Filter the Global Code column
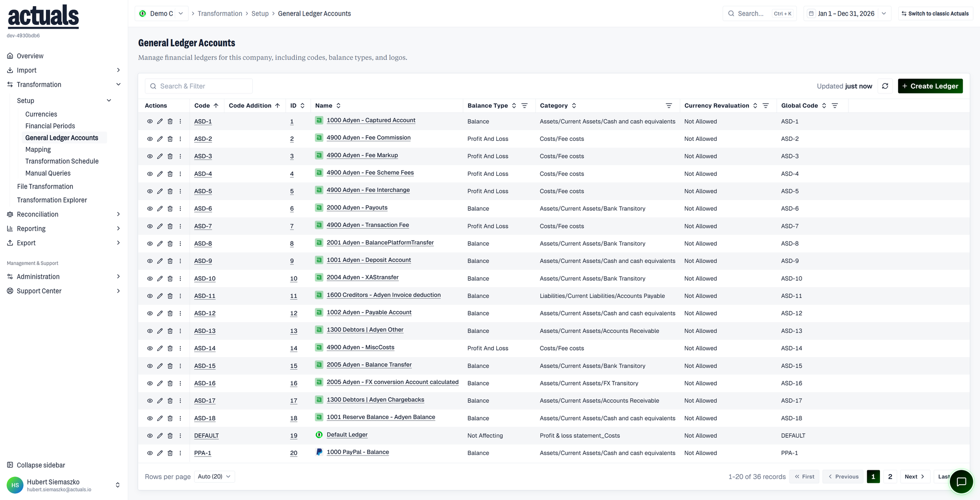 (835, 106)
